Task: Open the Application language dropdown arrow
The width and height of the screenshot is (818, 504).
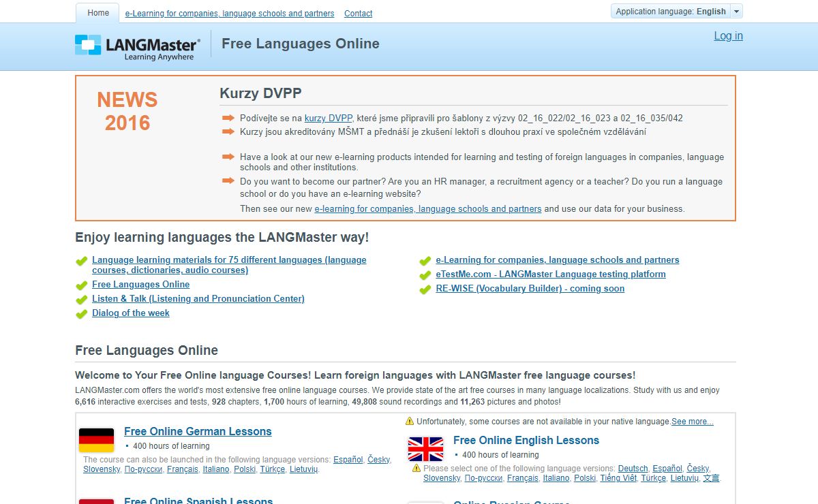Action: (736, 12)
